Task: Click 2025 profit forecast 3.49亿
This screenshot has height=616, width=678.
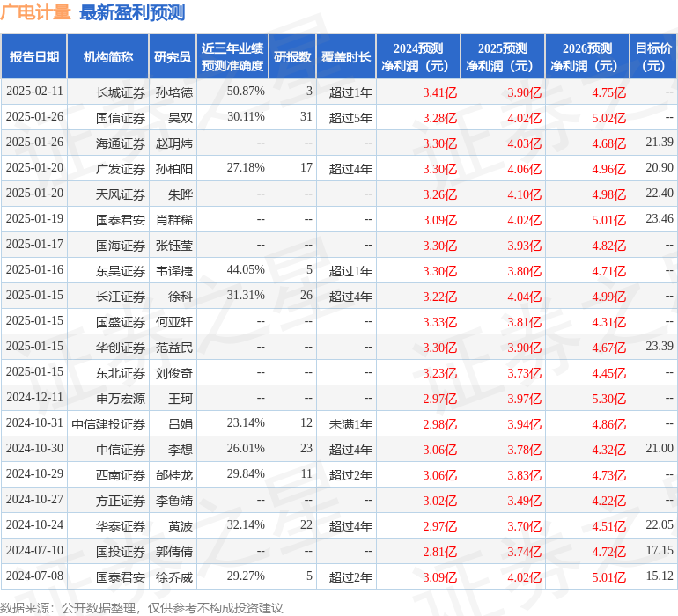Action: tap(525, 501)
